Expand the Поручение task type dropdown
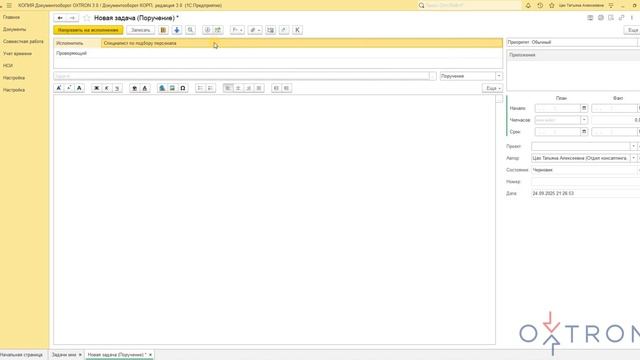640x360 pixels. [499, 76]
